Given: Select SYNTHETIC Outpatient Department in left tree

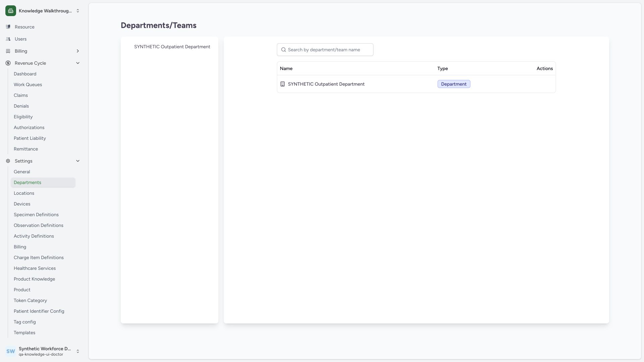Looking at the screenshot, I should tap(172, 47).
